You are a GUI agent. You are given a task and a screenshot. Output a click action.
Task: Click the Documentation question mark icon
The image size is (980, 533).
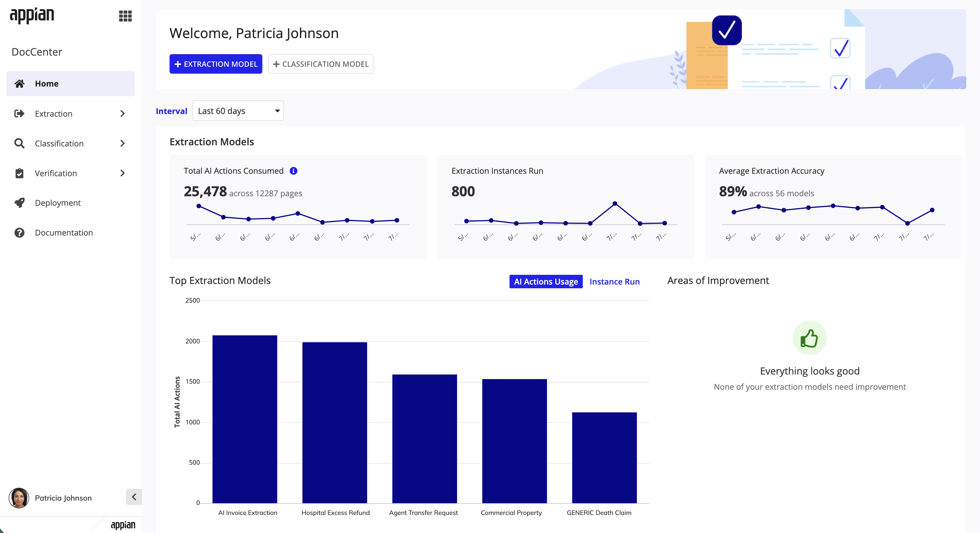point(19,233)
